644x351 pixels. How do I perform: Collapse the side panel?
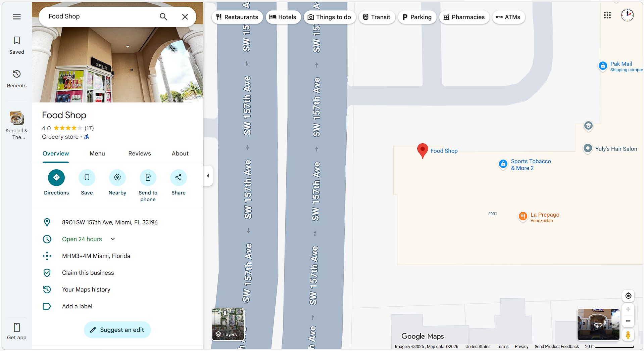click(208, 176)
